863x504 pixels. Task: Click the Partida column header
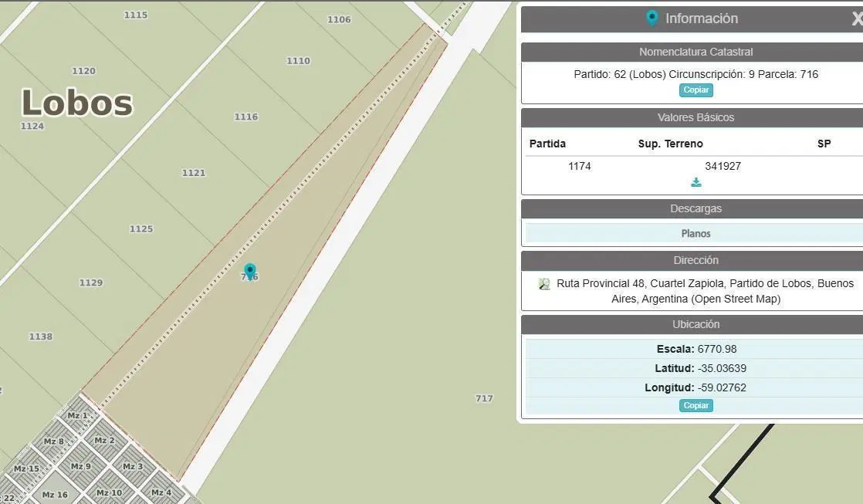pyautogui.click(x=547, y=144)
